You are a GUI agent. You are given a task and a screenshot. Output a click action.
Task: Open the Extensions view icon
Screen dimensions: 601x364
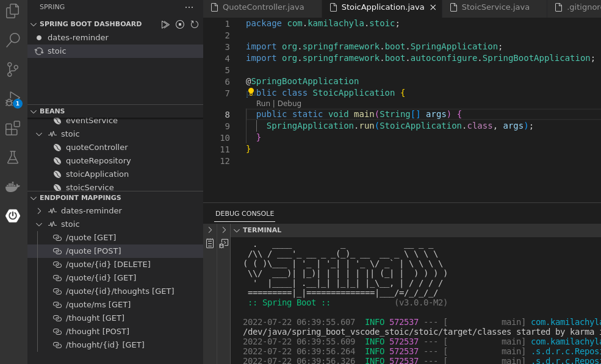point(12,129)
